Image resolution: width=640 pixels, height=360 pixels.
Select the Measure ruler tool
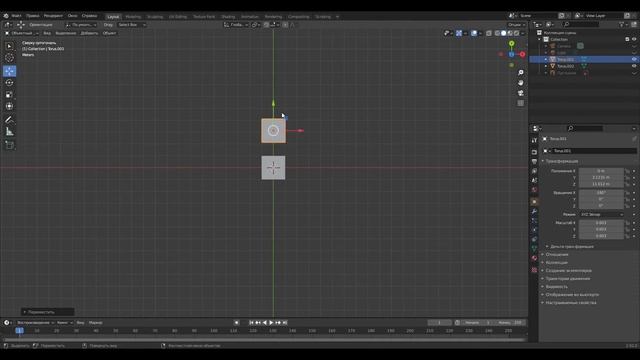[9, 132]
